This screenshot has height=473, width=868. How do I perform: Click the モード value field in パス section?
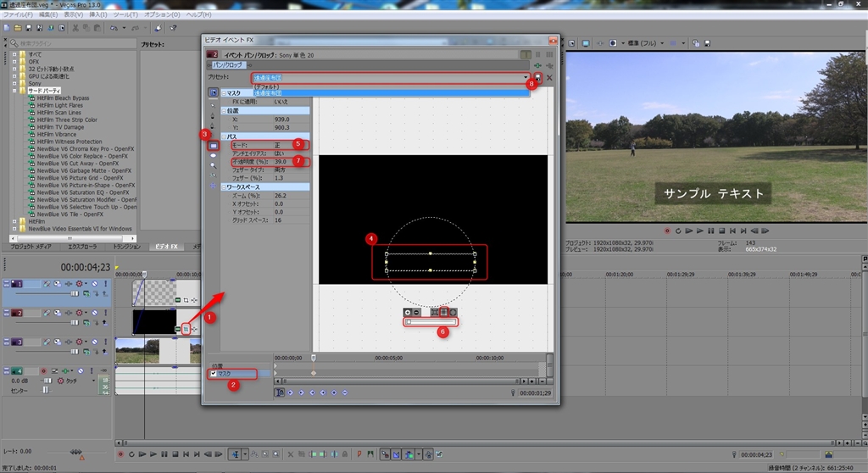pyautogui.click(x=291, y=145)
